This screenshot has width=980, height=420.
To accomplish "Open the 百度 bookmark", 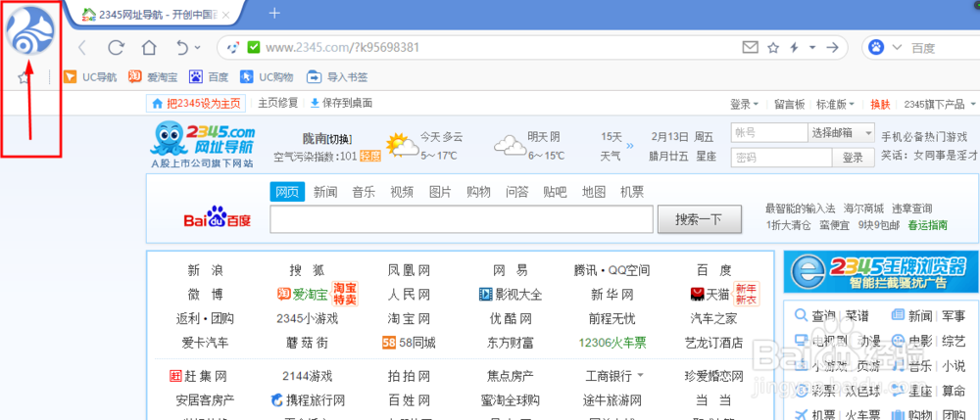I will click(209, 77).
